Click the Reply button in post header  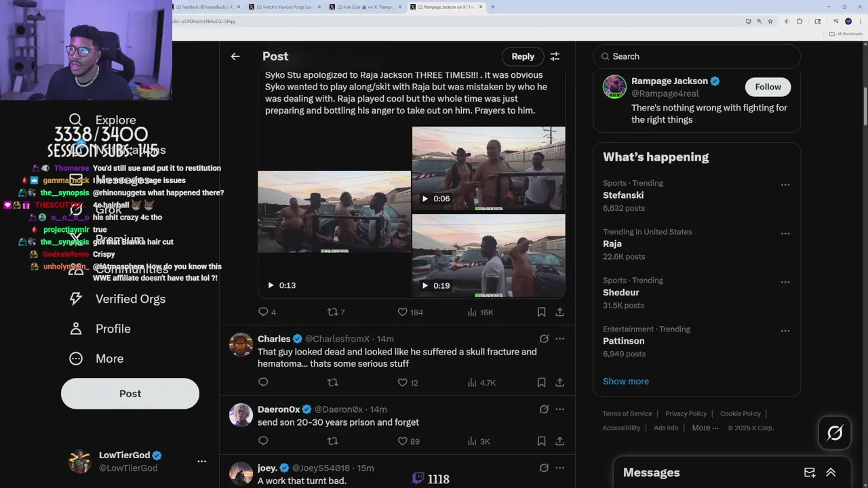click(x=523, y=56)
